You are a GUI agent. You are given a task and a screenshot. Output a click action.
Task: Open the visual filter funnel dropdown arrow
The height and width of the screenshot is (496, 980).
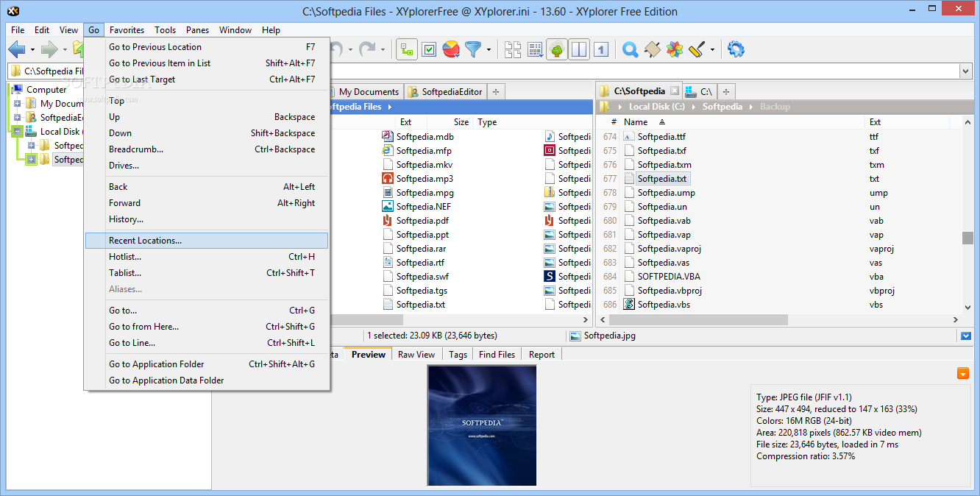point(487,50)
